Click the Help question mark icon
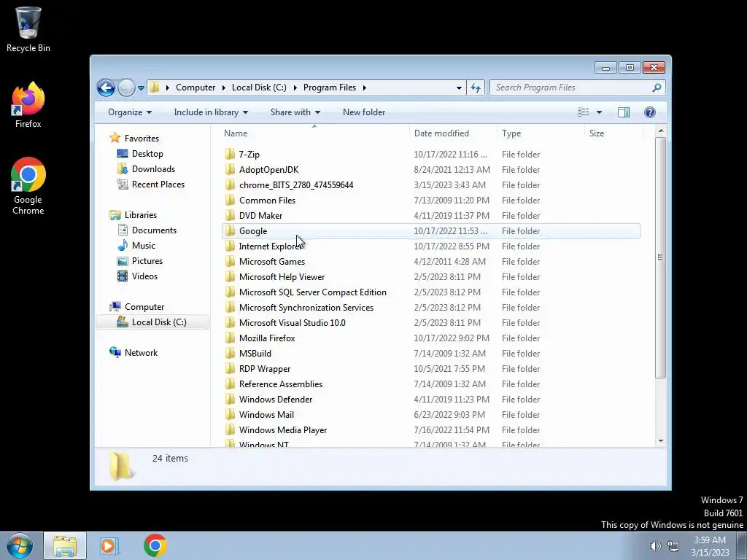Image resolution: width=747 pixels, height=560 pixels. click(650, 112)
